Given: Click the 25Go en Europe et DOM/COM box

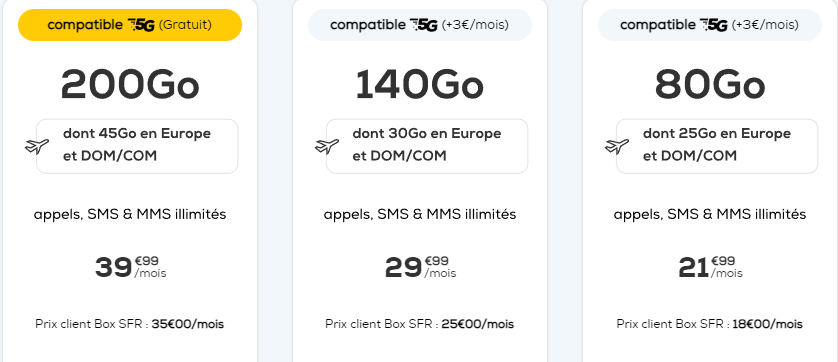Looking at the screenshot, I should point(717,146).
